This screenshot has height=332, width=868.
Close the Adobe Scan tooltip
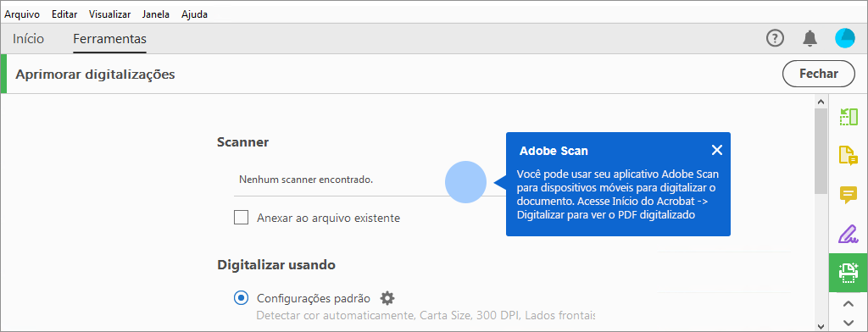(717, 150)
